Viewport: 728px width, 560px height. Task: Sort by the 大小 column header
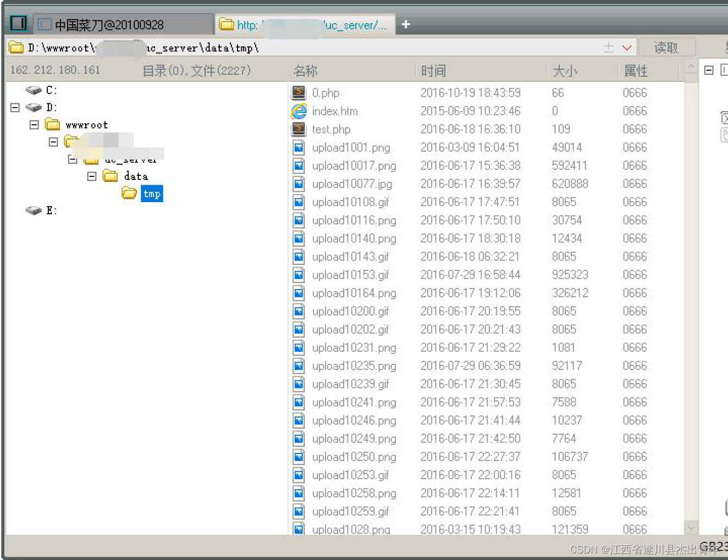pos(565,71)
